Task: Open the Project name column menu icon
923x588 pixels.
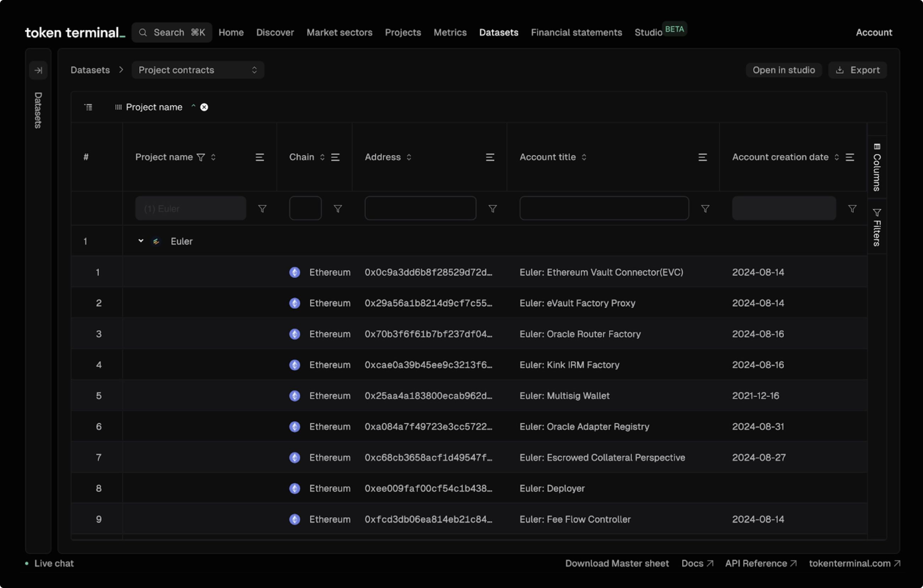Action: point(260,157)
